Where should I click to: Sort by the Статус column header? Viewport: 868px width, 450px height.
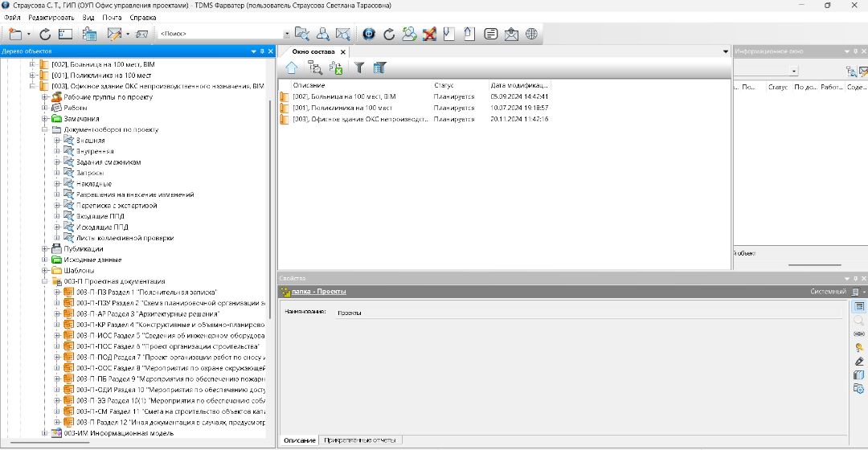tap(444, 84)
